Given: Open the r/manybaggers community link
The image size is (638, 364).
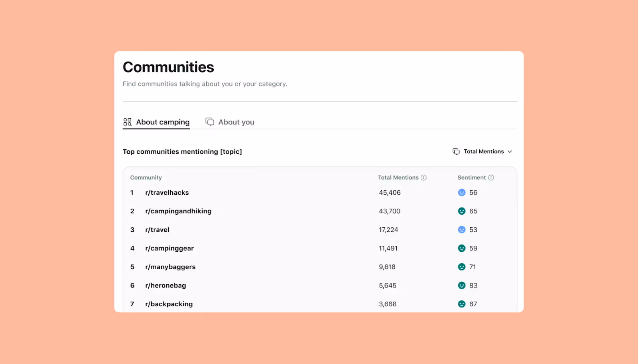Looking at the screenshot, I should [170, 267].
